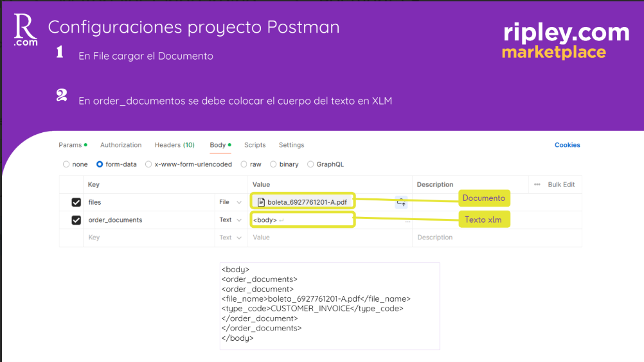644x362 pixels.
Task: Open the Text type dropdown in empty row
Action: (x=230, y=237)
